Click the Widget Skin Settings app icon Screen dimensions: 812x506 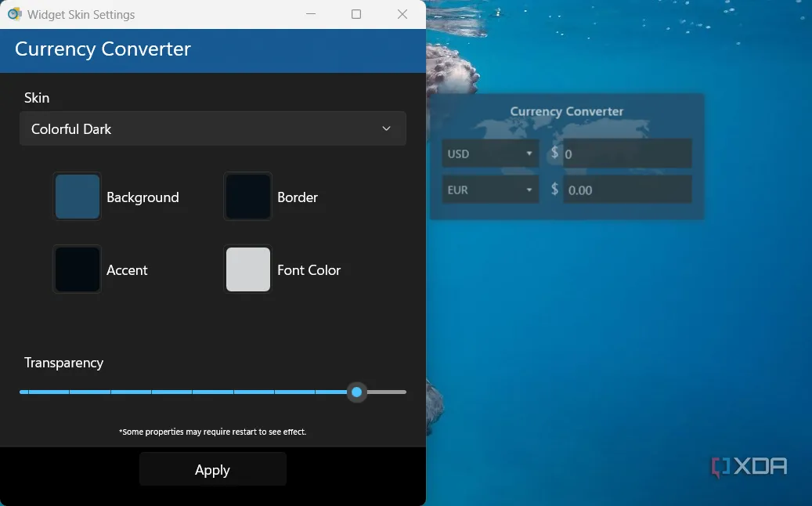point(15,14)
